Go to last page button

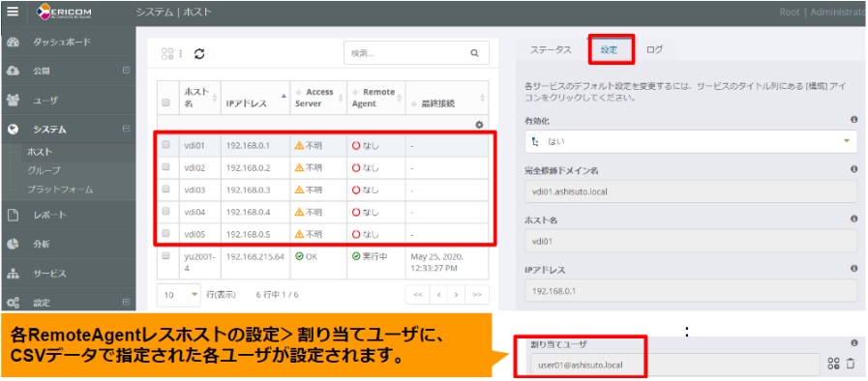(477, 295)
